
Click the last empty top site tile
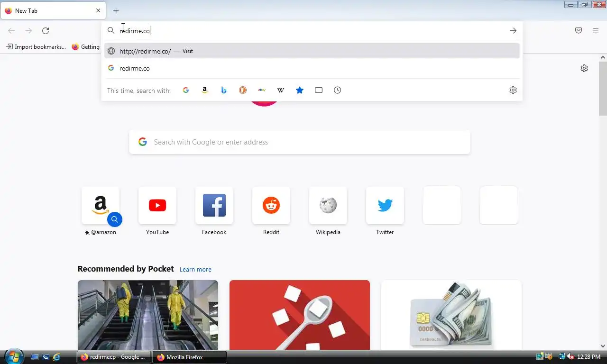coord(499,205)
